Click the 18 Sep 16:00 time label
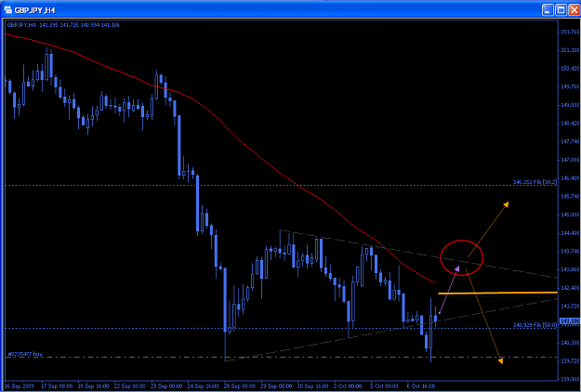The width and height of the screenshot is (581, 392). coord(92,385)
